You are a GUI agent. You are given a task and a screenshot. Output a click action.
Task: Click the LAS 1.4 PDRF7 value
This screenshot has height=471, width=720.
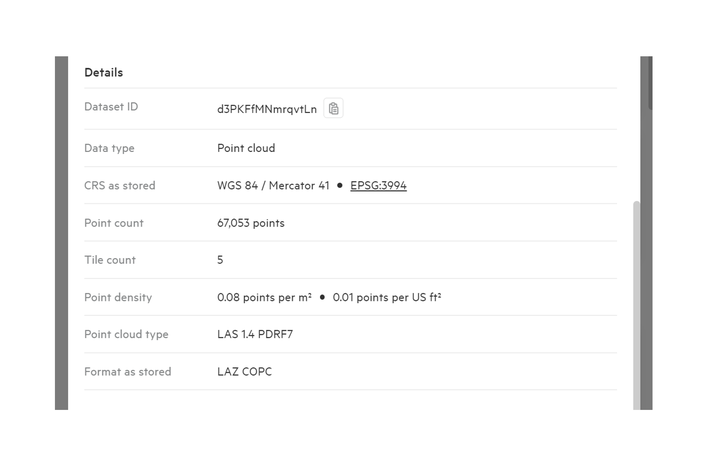(255, 334)
